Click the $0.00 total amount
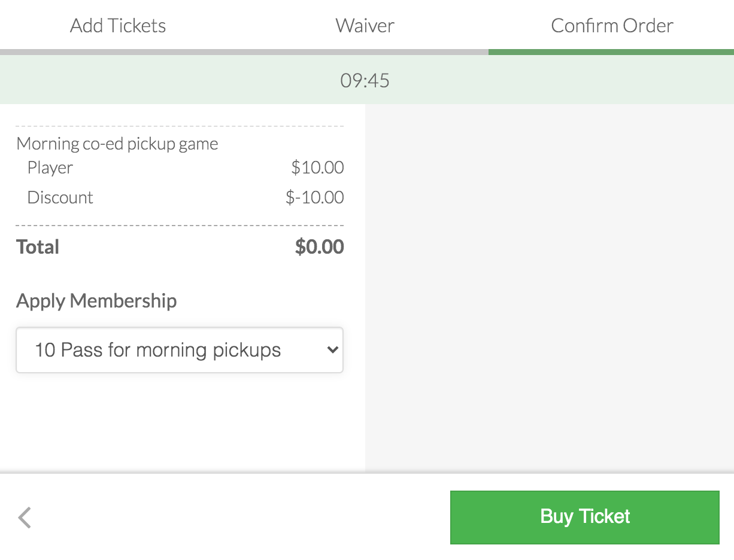Image resolution: width=734 pixels, height=560 pixels. point(319,247)
